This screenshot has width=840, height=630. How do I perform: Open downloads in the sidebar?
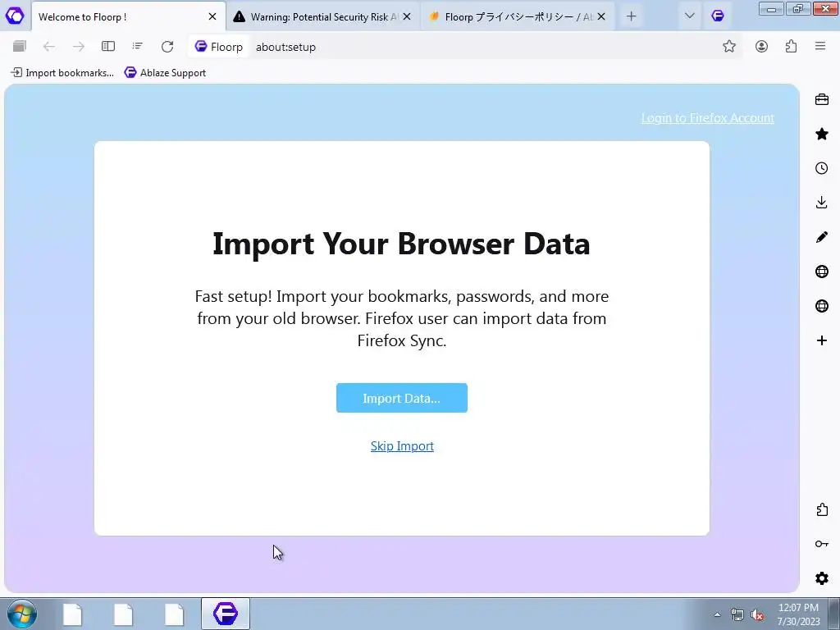[x=822, y=203]
